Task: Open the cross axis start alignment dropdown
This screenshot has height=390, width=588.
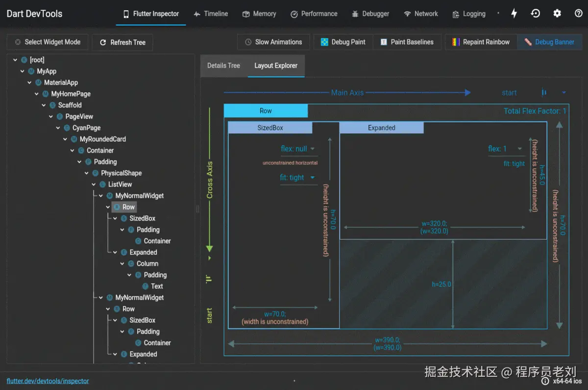Action: (210, 290)
